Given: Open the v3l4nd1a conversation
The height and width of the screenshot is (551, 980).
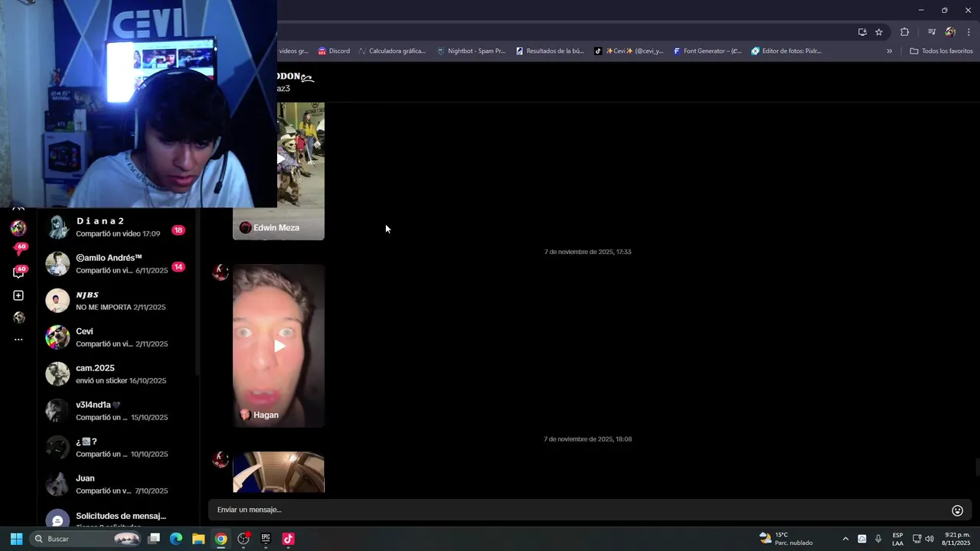Looking at the screenshot, I should [x=118, y=411].
